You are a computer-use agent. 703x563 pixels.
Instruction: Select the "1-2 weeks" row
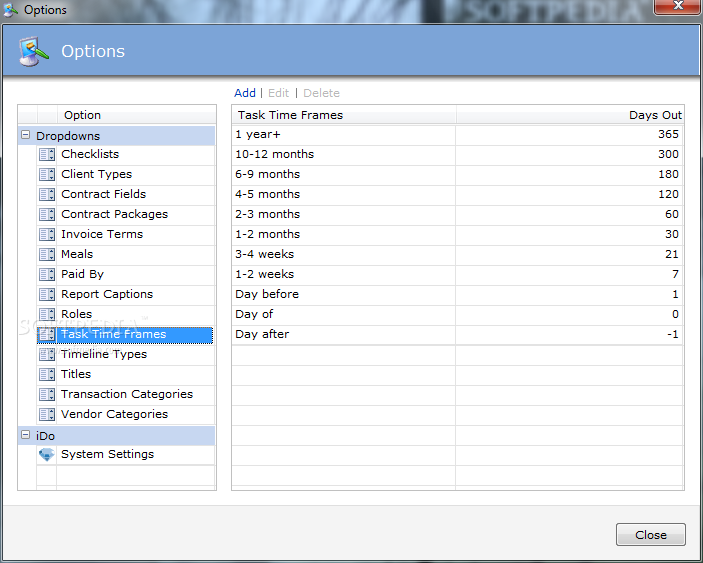pyautogui.click(x=458, y=274)
